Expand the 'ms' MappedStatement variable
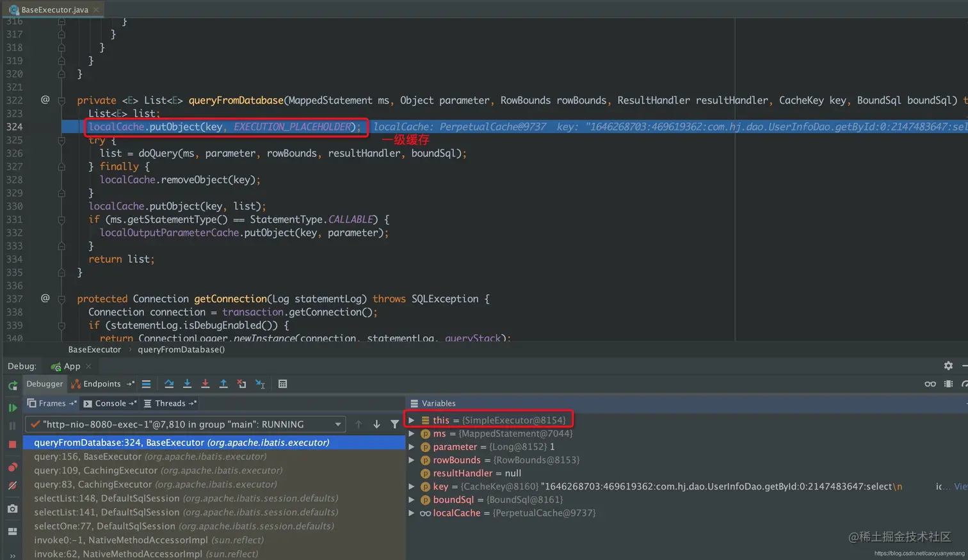968x560 pixels. [x=412, y=433]
